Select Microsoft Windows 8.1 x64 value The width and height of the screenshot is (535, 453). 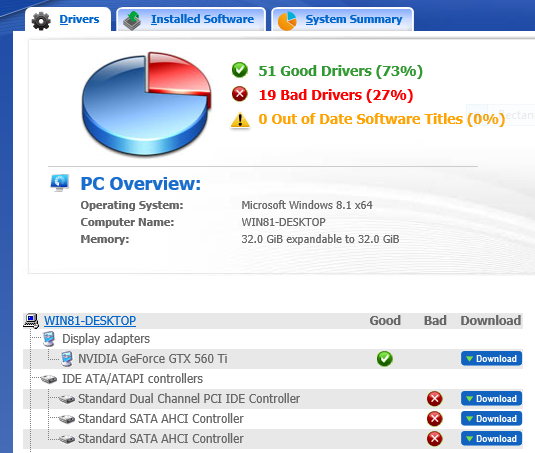(307, 205)
